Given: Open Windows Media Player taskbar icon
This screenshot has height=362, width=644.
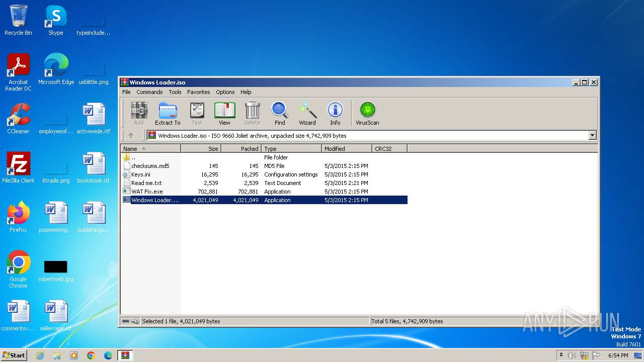Looking at the screenshot, I should (74, 355).
